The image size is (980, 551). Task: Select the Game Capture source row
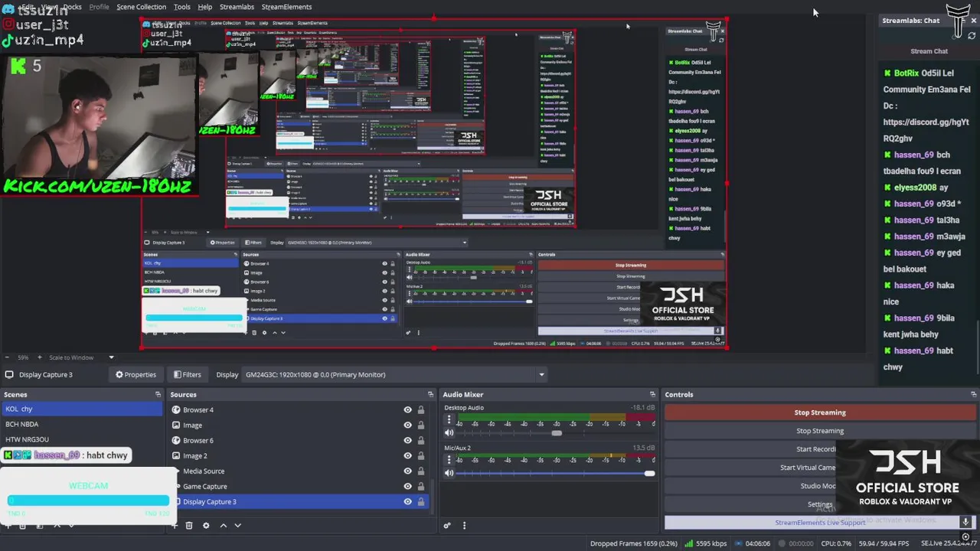point(299,486)
